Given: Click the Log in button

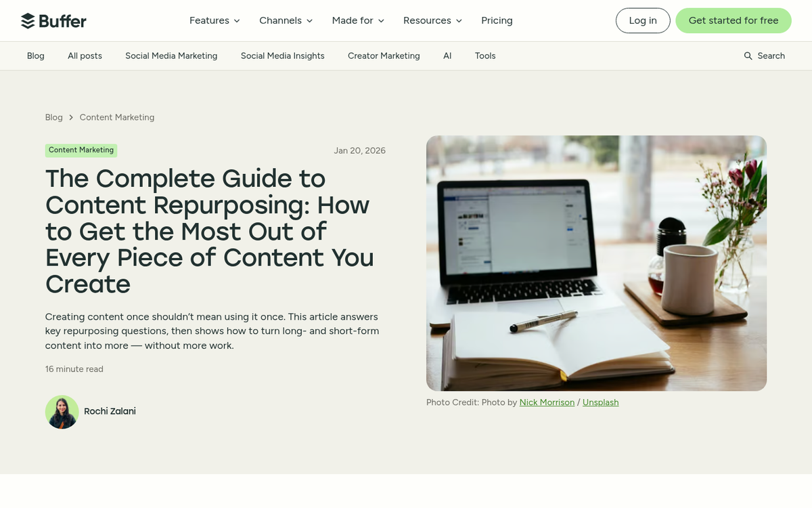Looking at the screenshot, I should point(642,20).
